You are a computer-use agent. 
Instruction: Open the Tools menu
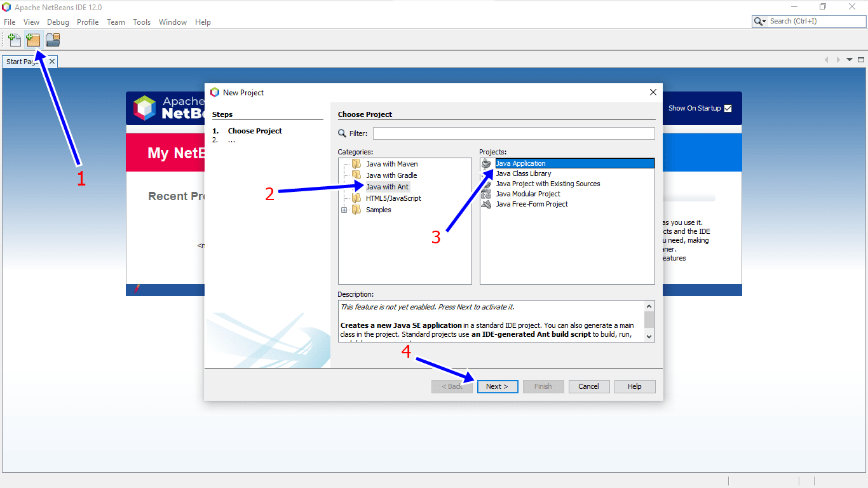click(x=142, y=22)
